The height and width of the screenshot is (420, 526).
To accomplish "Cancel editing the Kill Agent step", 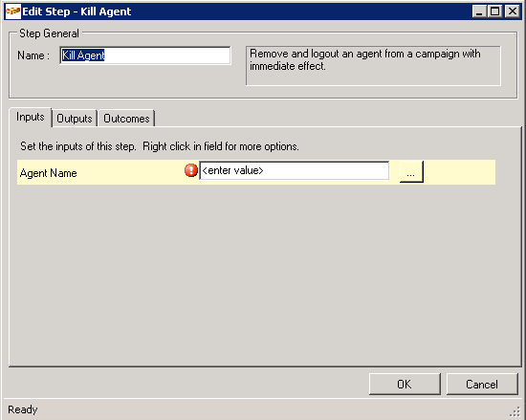I will (482, 384).
